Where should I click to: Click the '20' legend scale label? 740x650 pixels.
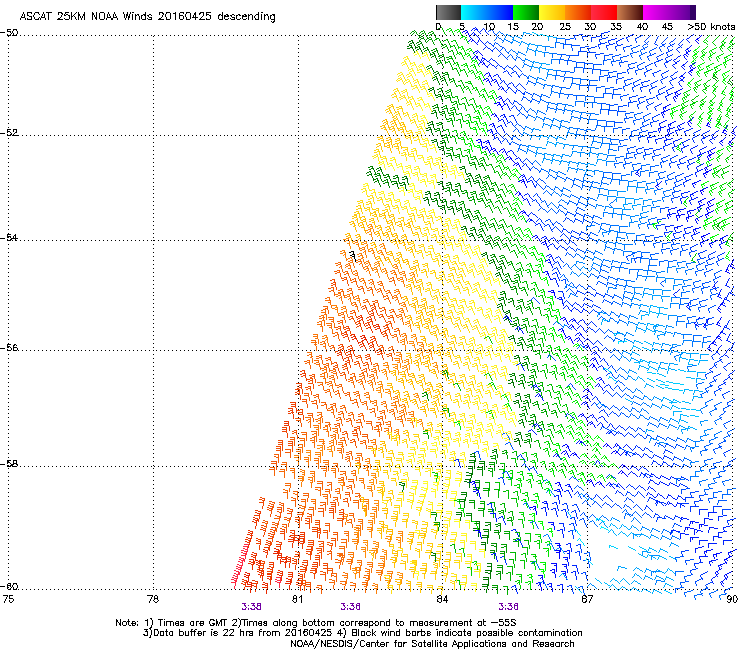pyautogui.click(x=538, y=27)
